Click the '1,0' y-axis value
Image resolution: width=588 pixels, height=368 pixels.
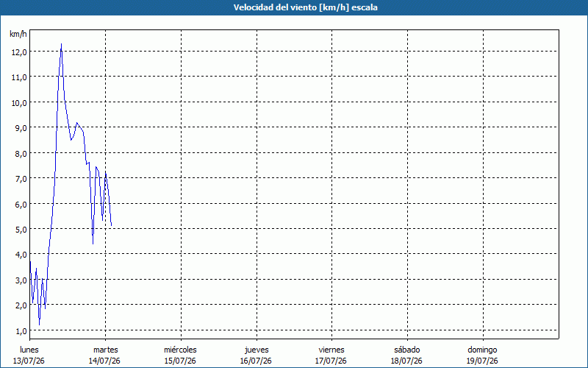pyautogui.click(x=21, y=330)
